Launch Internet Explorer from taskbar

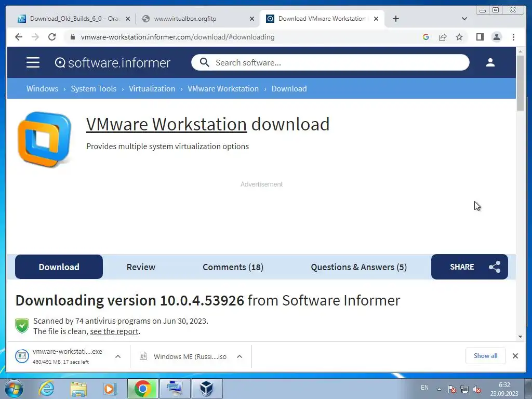46,389
